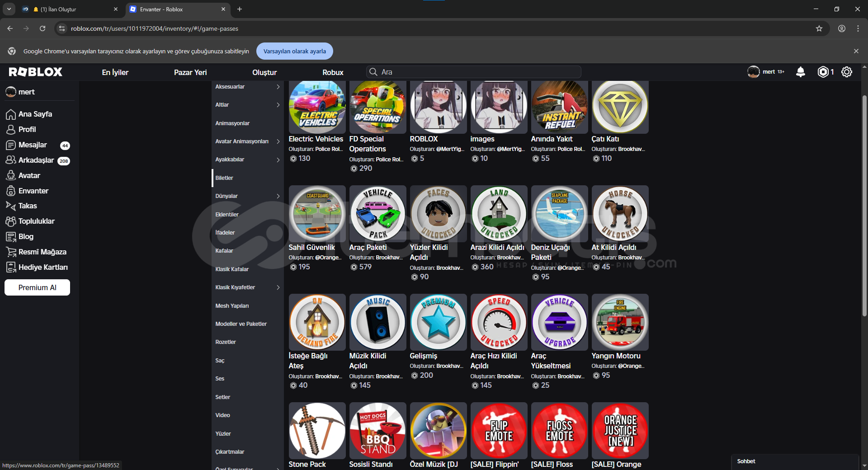Viewport: 868px width, 470px height.
Task: Open Mesajlar messages icon in sidebar
Action: coord(11,145)
